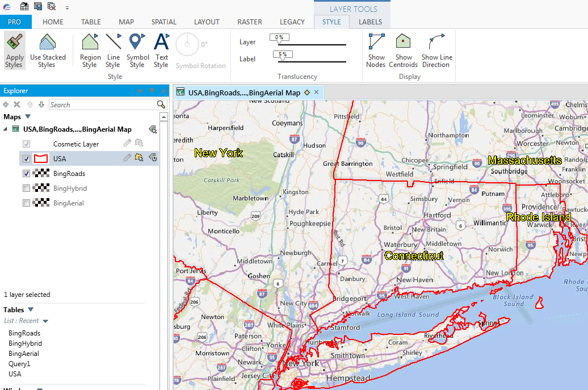This screenshot has height=390, width=588.
Task: Open the RASTER ribbon tab
Action: (x=250, y=22)
